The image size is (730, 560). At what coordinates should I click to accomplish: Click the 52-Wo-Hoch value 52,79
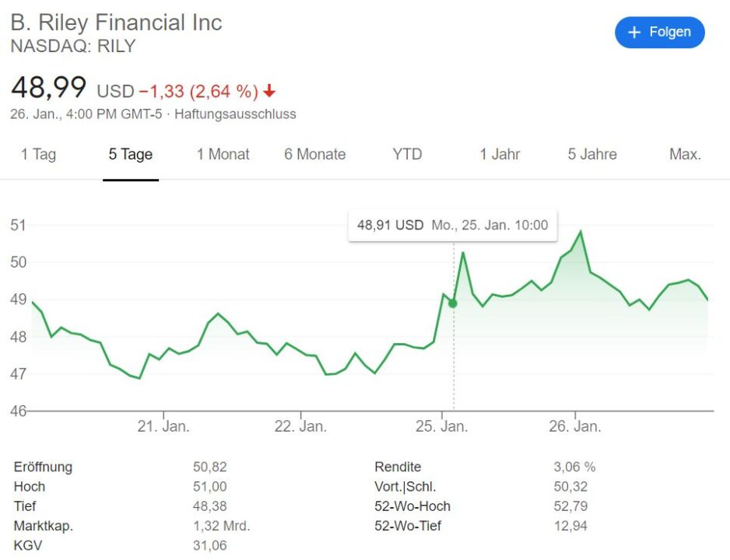coord(570,506)
